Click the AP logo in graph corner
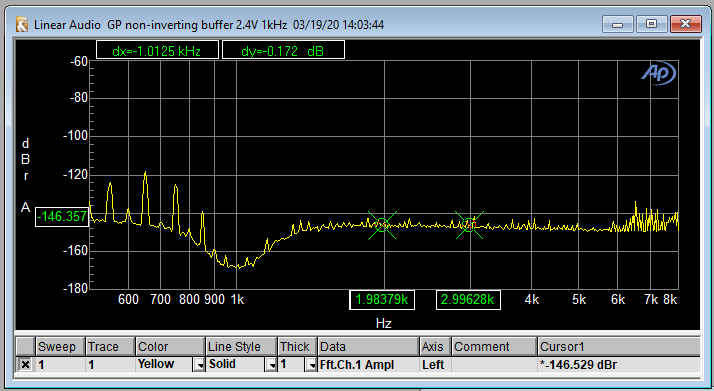714x391 pixels. tap(658, 73)
